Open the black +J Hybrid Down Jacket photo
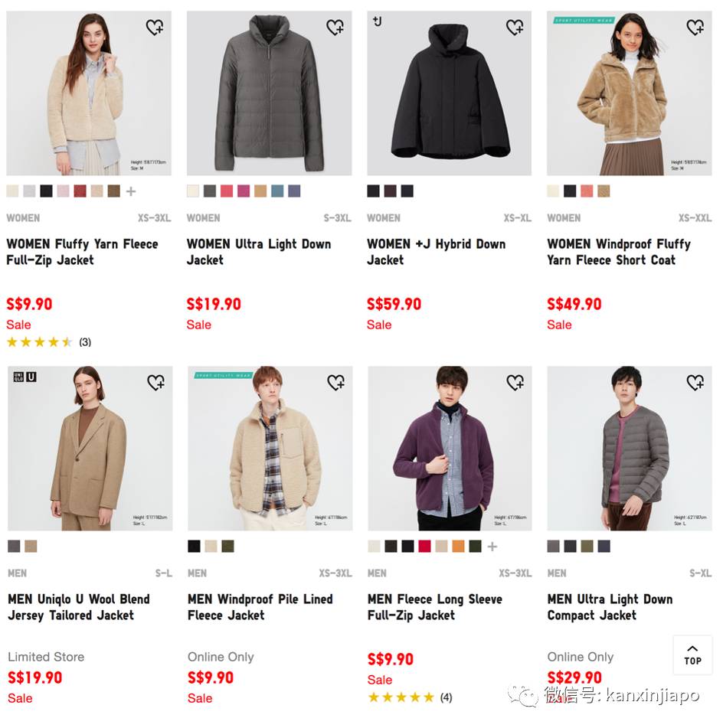This screenshot has height=728, width=723. tap(450, 93)
